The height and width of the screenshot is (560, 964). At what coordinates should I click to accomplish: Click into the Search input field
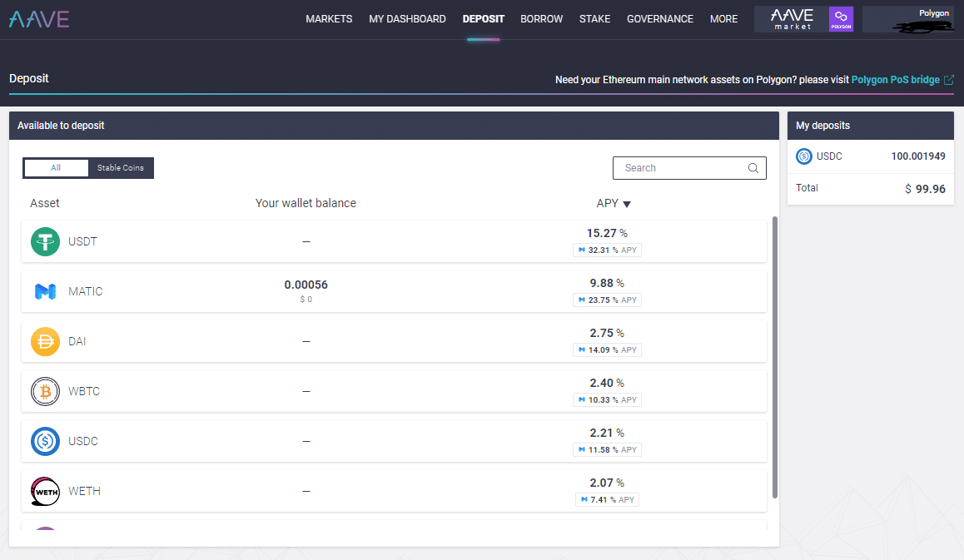pyautogui.click(x=678, y=168)
